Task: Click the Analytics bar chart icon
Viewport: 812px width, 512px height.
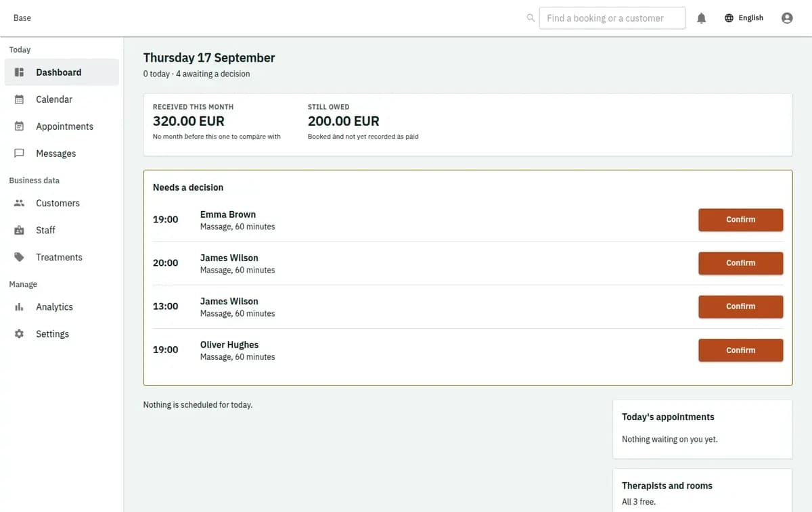Action: tap(19, 307)
